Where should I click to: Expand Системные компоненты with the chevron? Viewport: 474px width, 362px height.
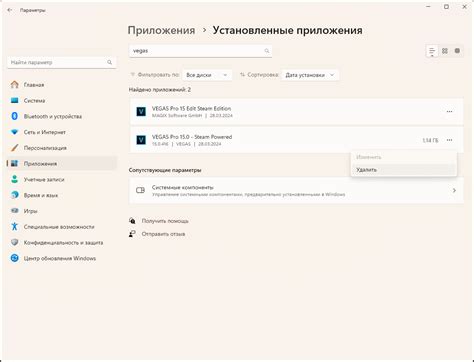click(454, 190)
